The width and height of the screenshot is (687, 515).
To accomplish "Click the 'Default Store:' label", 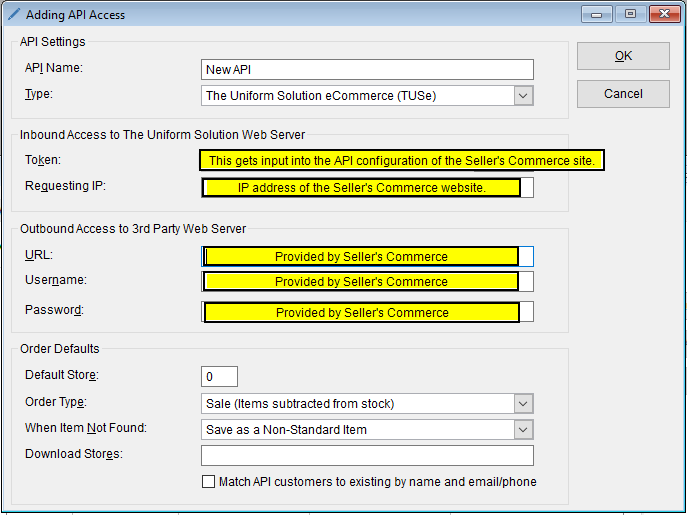I will (x=62, y=375).
